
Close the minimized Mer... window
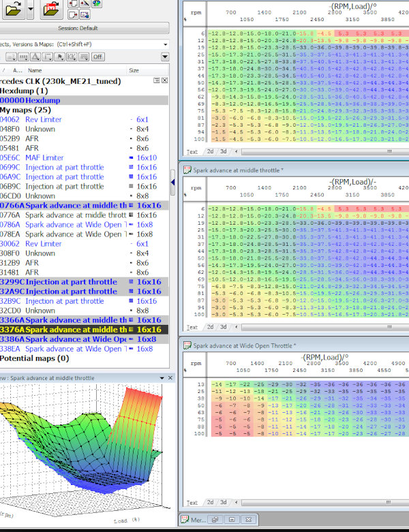248,520
